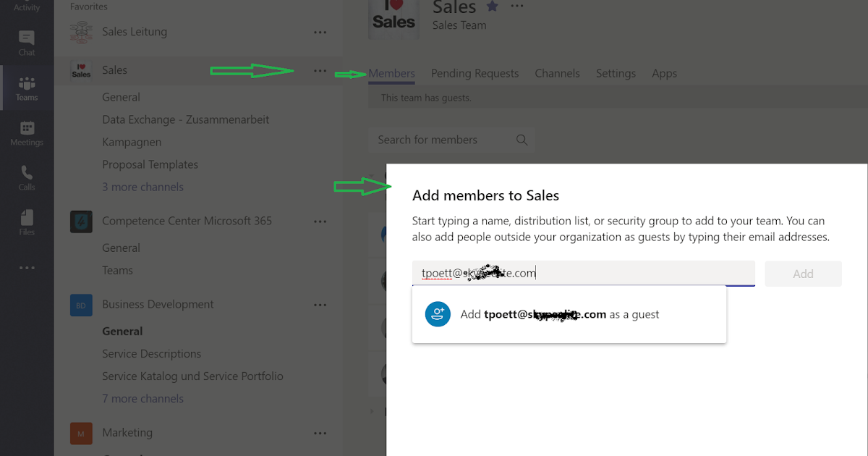Open the Calls phone icon

click(27, 177)
